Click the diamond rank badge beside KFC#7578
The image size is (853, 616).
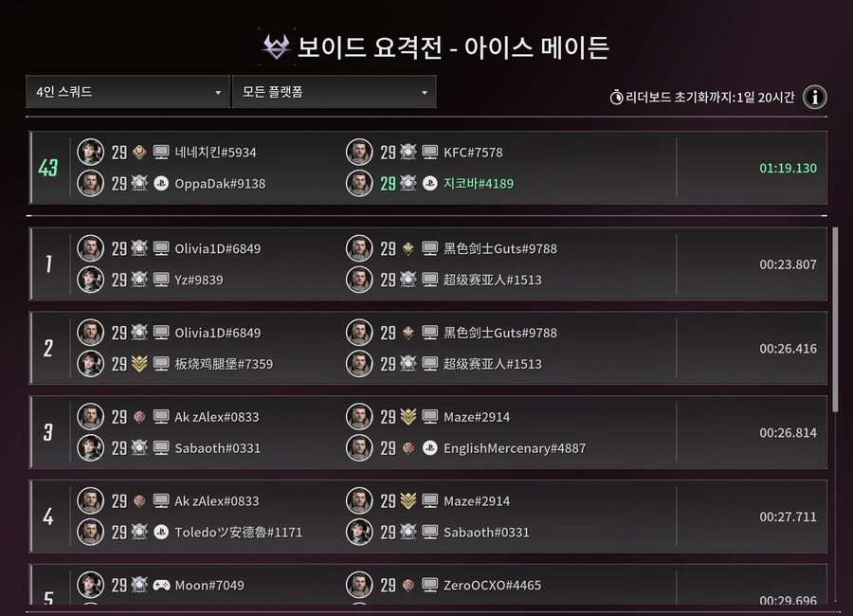[x=408, y=152]
